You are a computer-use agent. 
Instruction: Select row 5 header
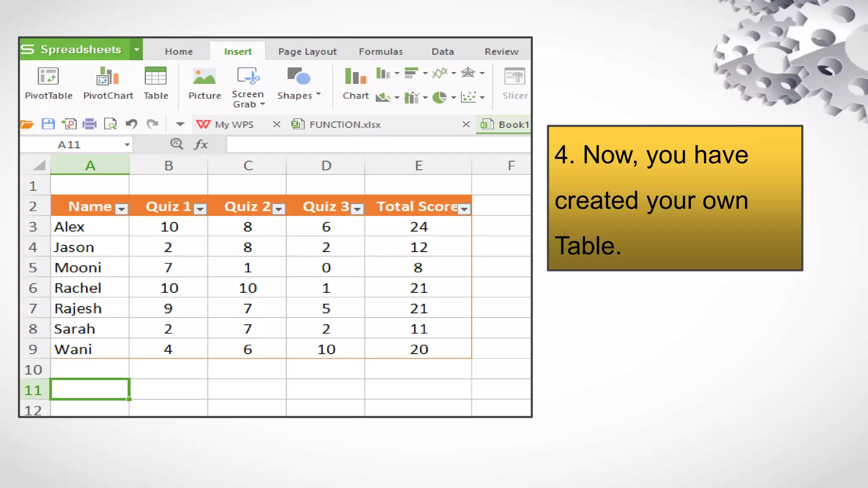click(35, 267)
